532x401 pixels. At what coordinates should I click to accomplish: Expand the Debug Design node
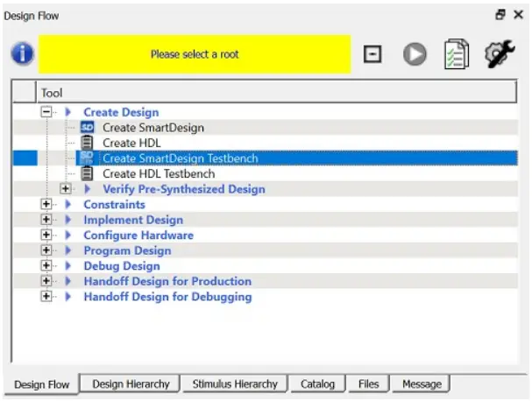46,266
